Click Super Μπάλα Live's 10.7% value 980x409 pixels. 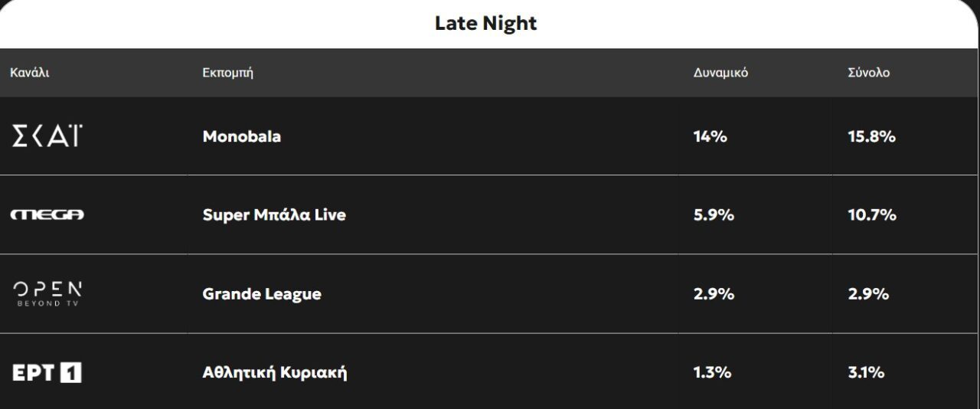click(x=871, y=215)
